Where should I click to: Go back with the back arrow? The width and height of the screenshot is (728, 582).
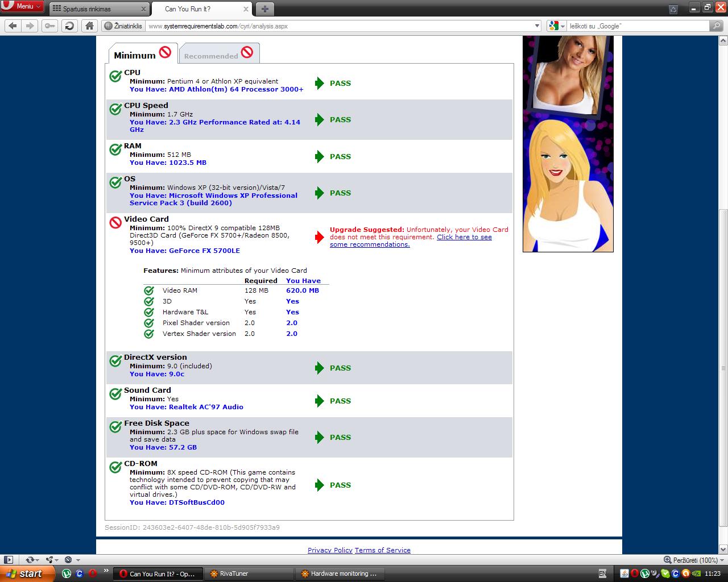click(x=13, y=26)
